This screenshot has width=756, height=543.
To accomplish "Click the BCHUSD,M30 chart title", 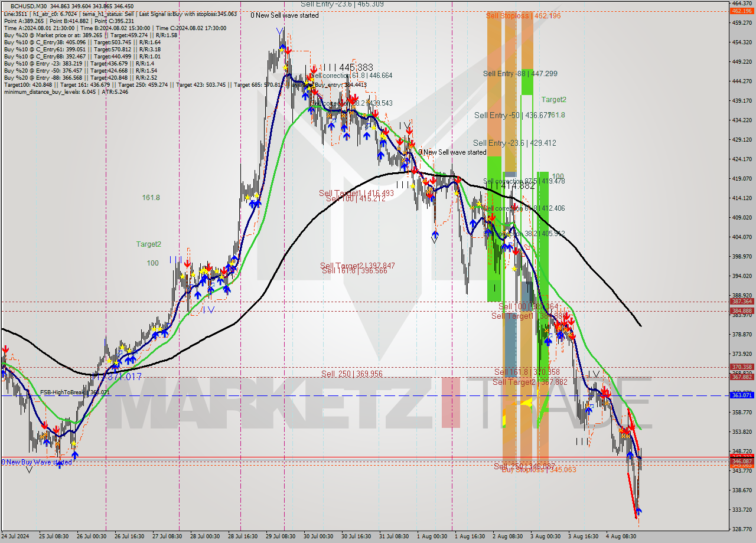I will (28, 6).
